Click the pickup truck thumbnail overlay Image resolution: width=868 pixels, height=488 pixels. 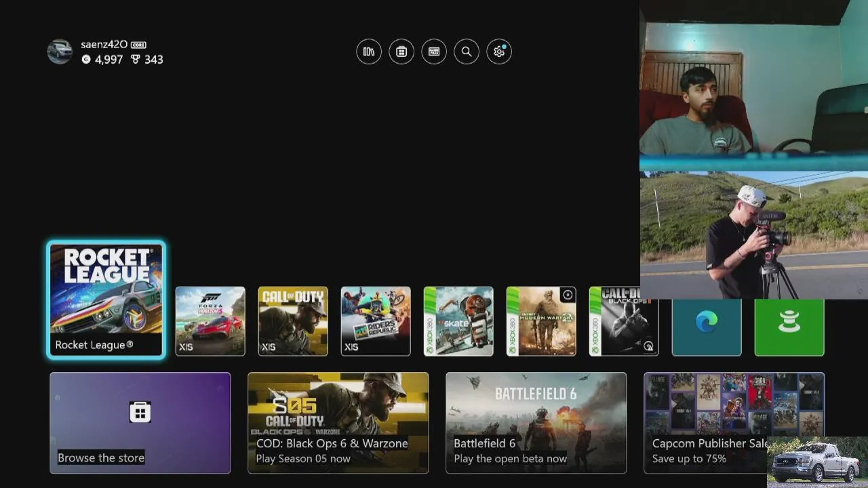pyautogui.click(x=817, y=462)
